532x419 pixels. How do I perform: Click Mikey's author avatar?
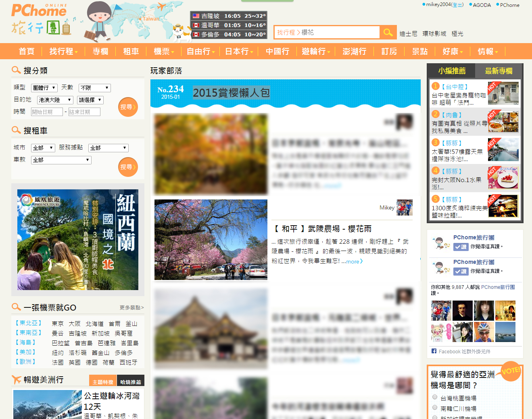tap(404, 207)
